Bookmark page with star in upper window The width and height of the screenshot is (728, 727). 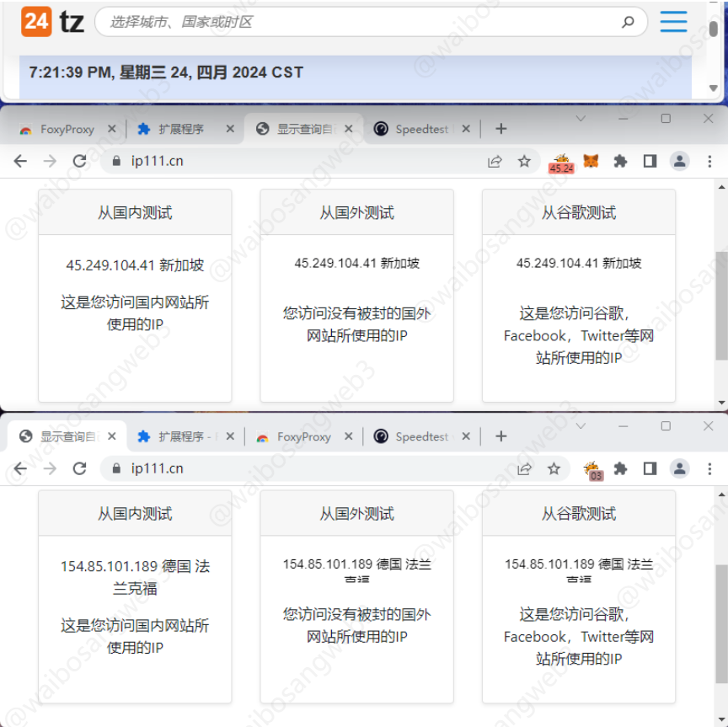point(524,161)
